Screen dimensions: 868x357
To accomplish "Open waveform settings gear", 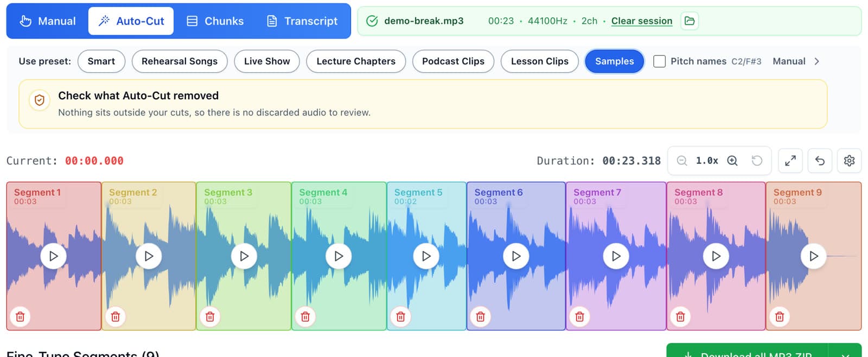I will point(849,161).
